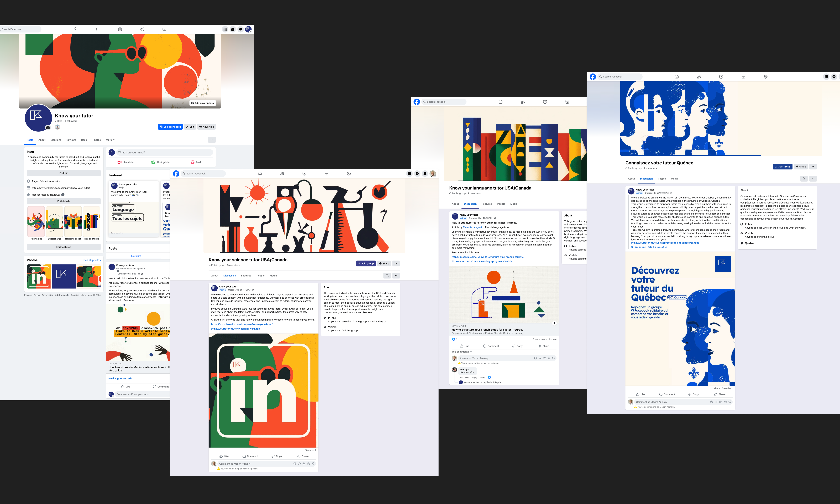Click the See dashboard button

[170, 127]
